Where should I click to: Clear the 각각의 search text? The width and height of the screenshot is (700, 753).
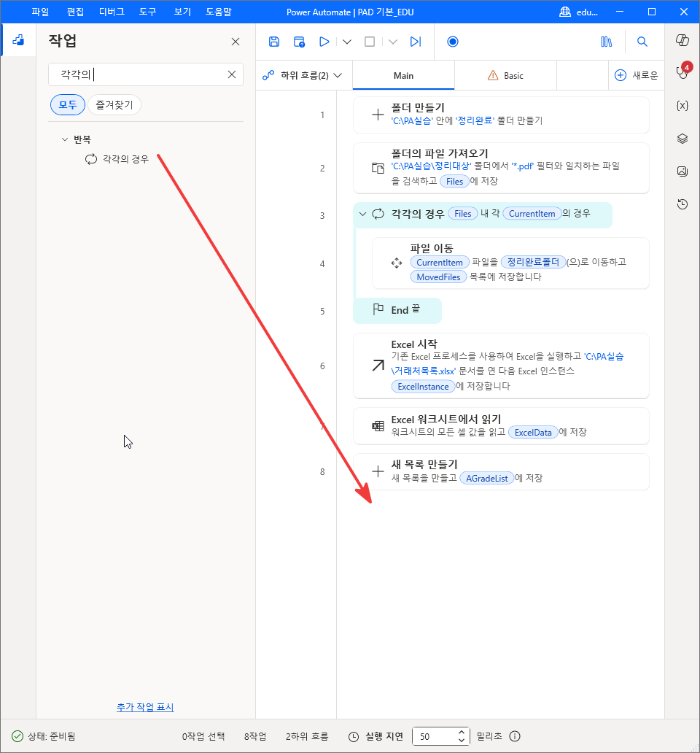pyautogui.click(x=232, y=74)
